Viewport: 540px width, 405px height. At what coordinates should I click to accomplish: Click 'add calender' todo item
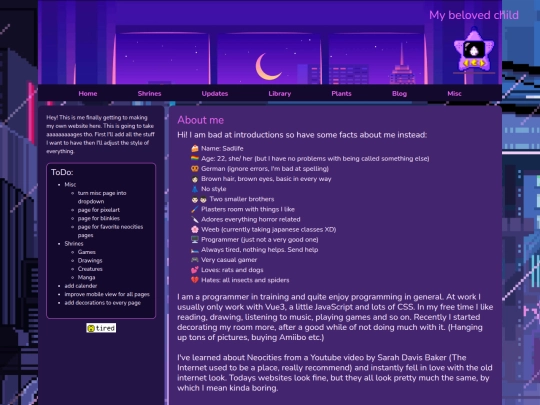pos(81,286)
